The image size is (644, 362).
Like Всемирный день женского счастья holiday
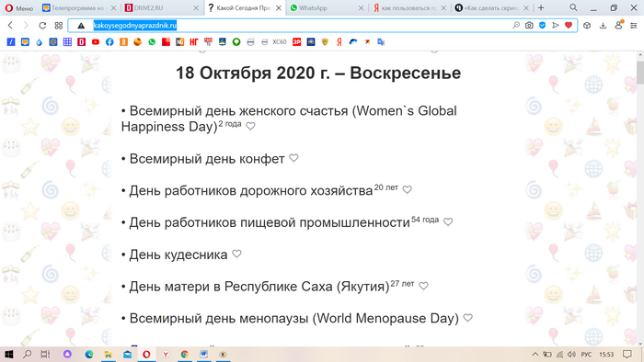coord(250,126)
